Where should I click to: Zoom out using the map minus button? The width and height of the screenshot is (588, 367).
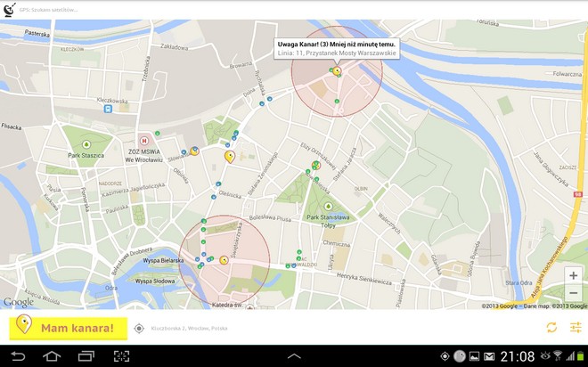pyautogui.click(x=573, y=294)
